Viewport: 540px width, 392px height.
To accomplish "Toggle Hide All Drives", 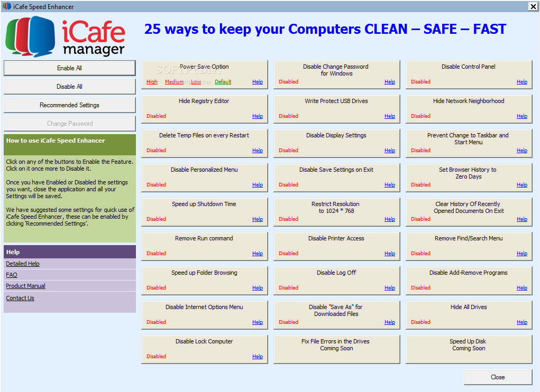I will [469, 316].
